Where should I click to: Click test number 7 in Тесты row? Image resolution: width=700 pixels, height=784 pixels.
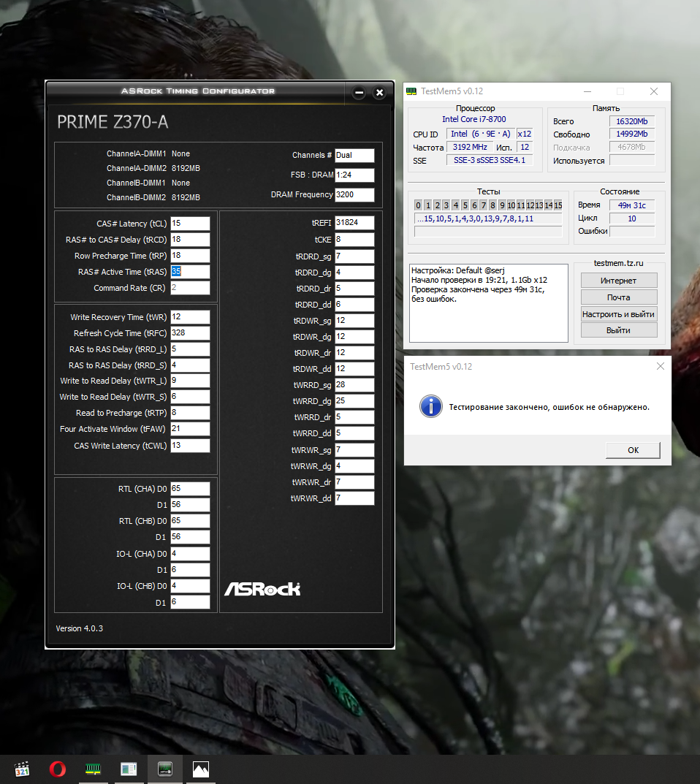click(484, 205)
